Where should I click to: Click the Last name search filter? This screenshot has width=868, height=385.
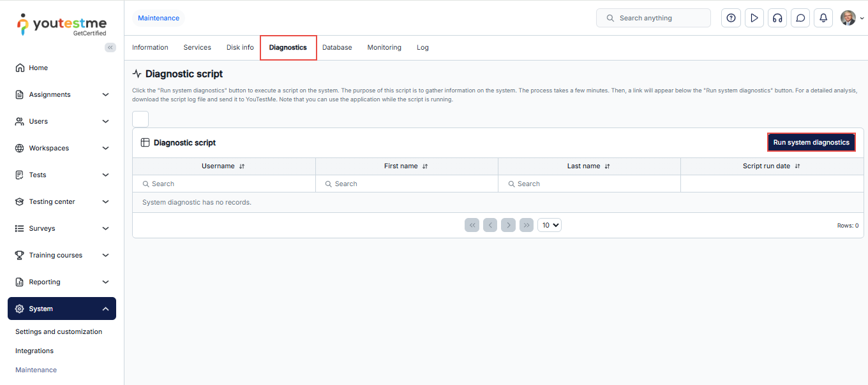589,184
